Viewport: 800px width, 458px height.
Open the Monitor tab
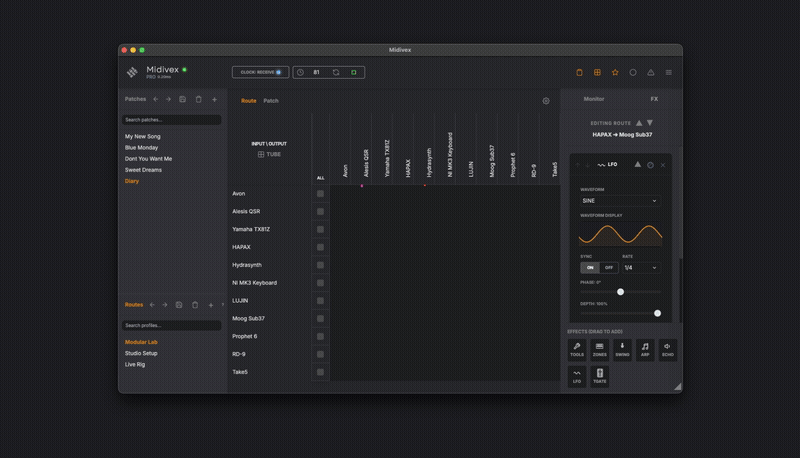[x=594, y=99]
